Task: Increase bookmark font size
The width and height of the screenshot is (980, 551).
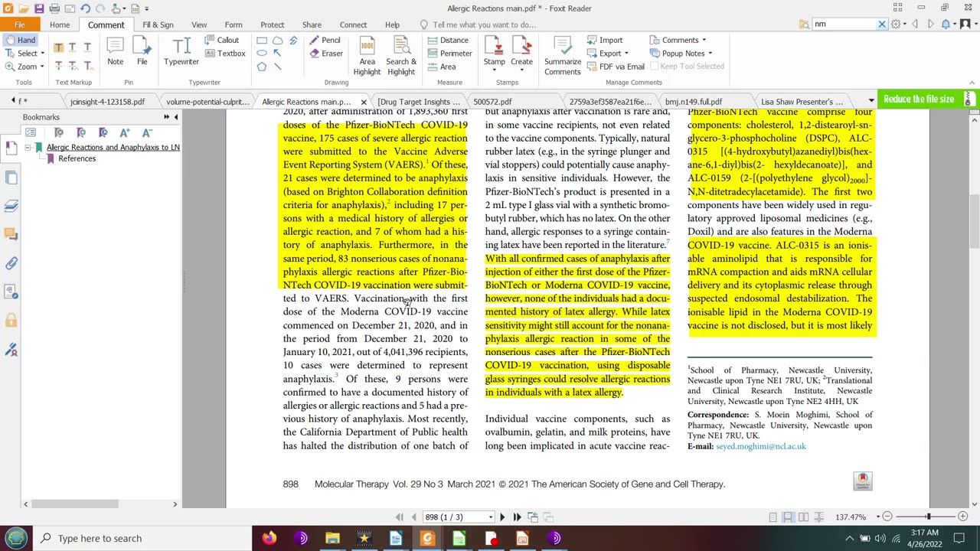Action: [125, 132]
